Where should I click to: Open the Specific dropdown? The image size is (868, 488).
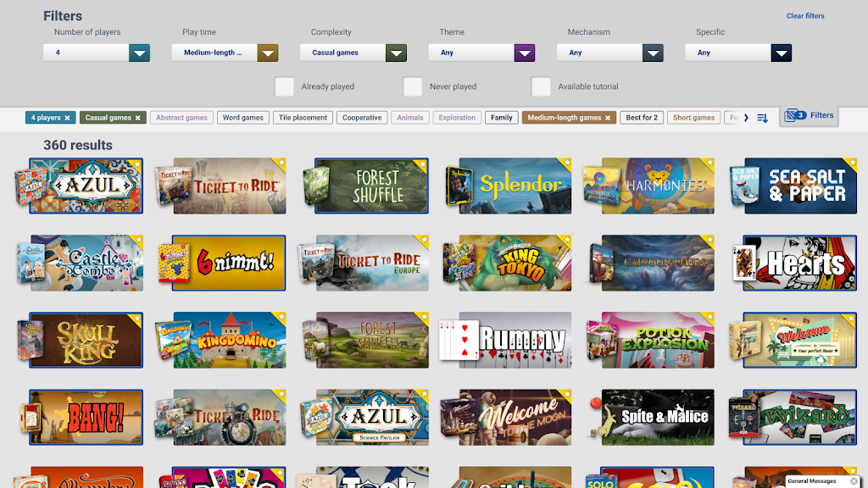coord(738,53)
